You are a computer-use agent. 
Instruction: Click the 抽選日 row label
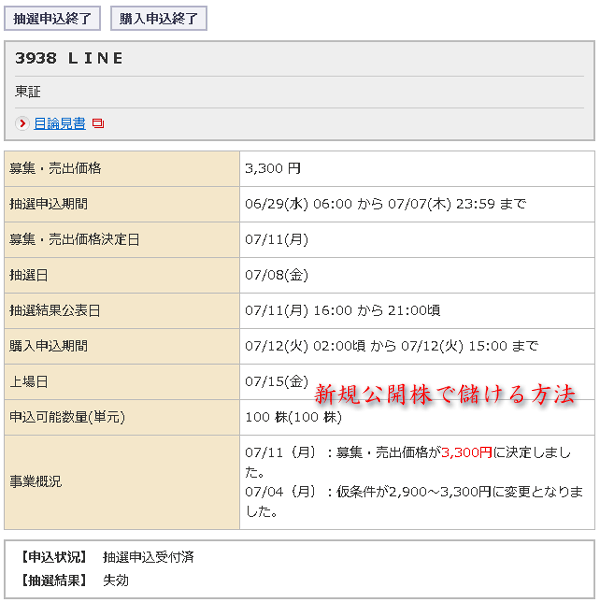click(x=29, y=275)
